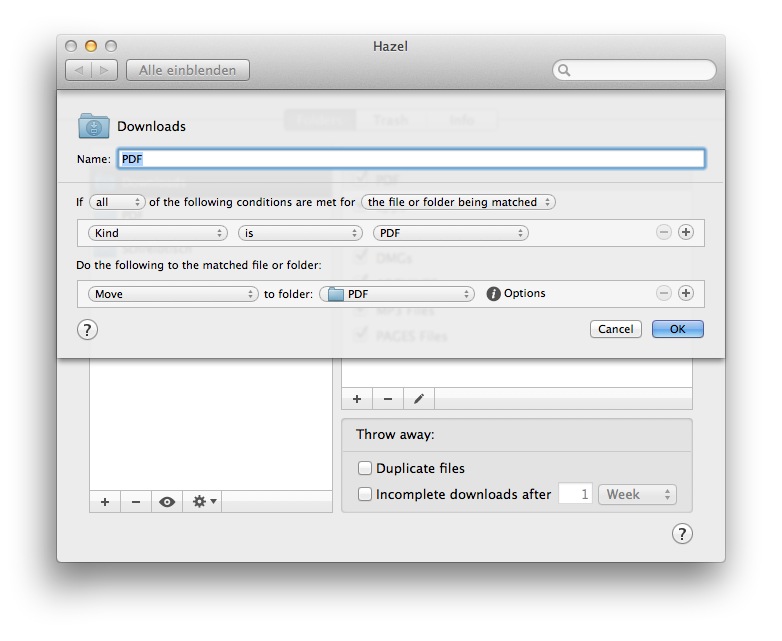The width and height of the screenshot is (782, 641).
Task: Click Cancel to dismiss the rule
Action: coord(615,329)
